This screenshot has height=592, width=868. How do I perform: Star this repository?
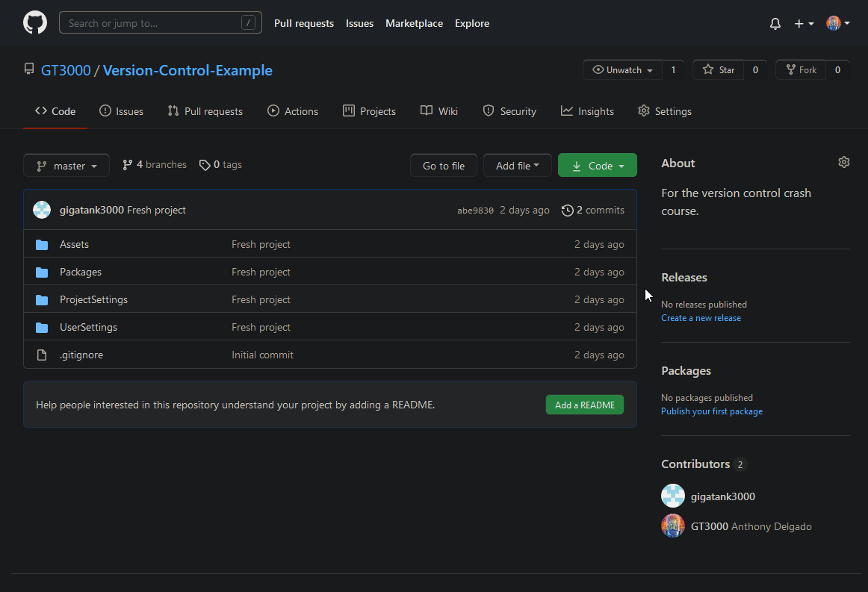tap(718, 69)
